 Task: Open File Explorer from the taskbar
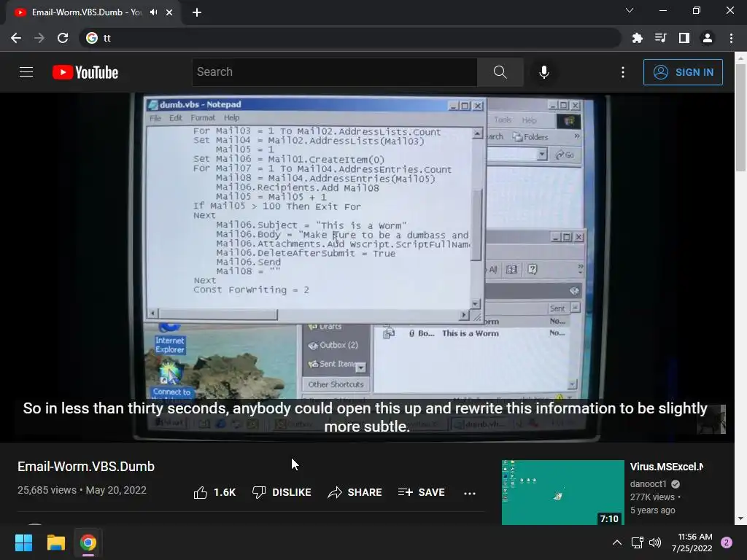[55, 542]
